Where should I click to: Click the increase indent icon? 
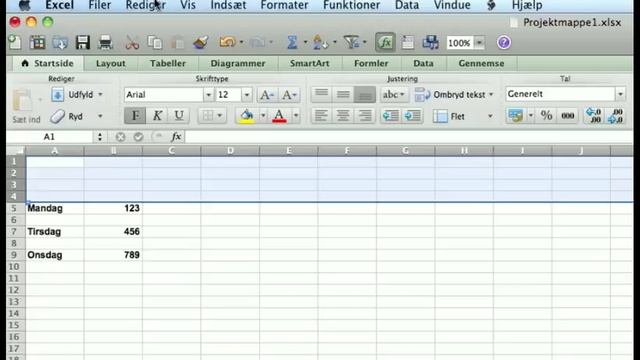pyautogui.click(x=413, y=116)
